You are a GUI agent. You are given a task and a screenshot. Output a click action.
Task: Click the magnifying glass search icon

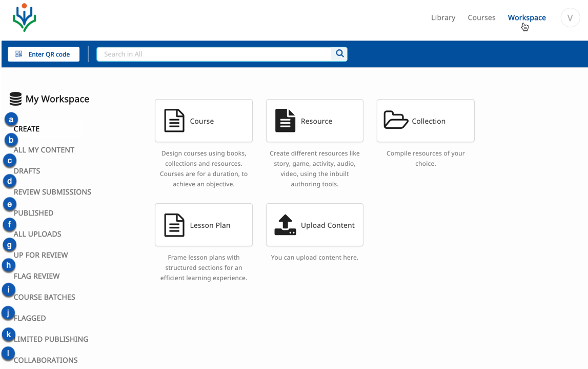pyautogui.click(x=339, y=54)
